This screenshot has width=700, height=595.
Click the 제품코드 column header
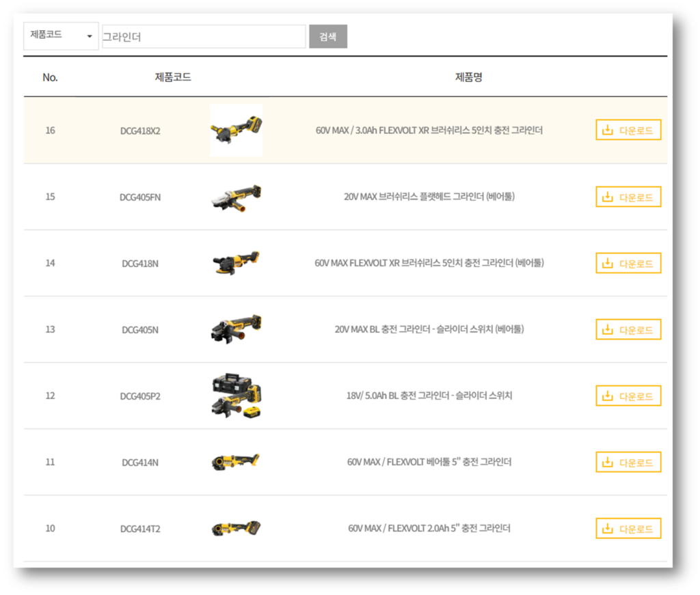[x=173, y=77]
